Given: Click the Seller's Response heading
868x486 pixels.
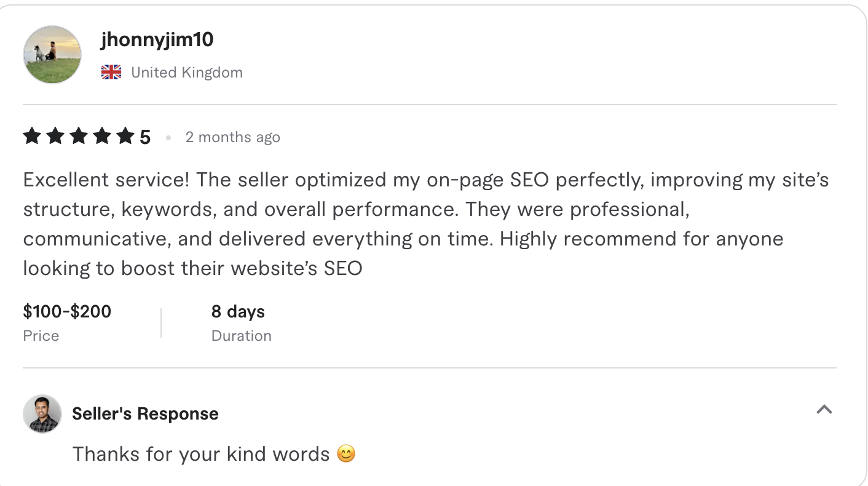Looking at the screenshot, I should pyautogui.click(x=145, y=413).
